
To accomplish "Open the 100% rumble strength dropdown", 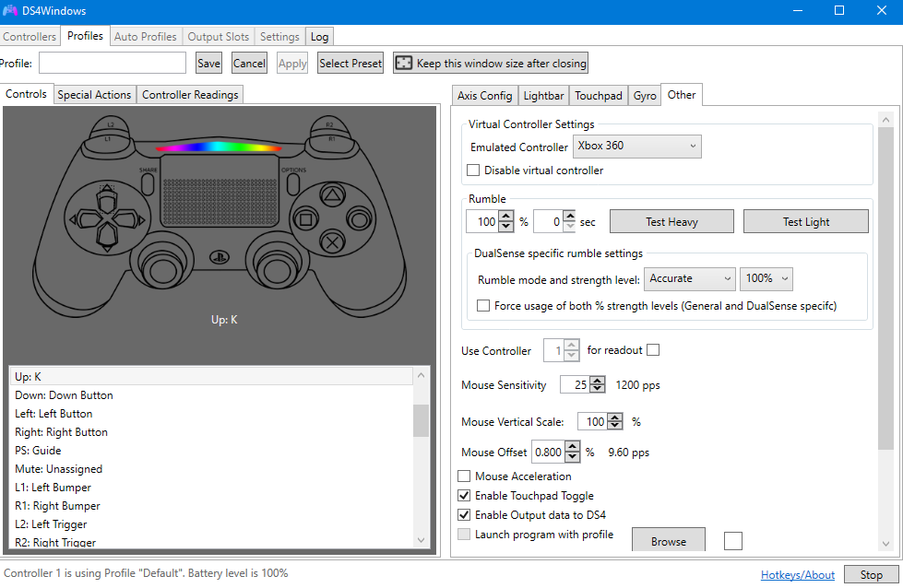I will [x=766, y=278].
